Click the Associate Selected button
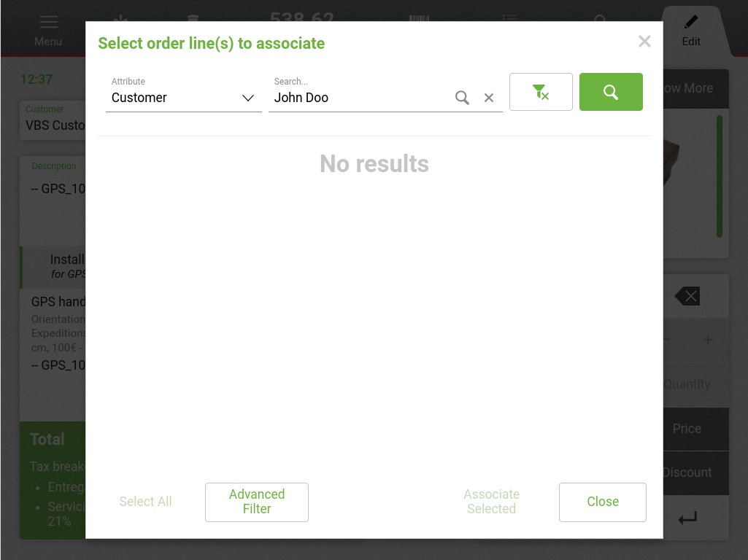Image resolution: width=748 pixels, height=560 pixels. tap(491, 502)
